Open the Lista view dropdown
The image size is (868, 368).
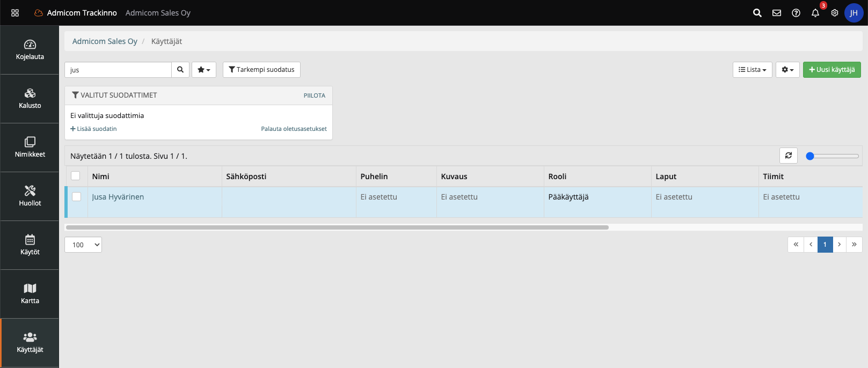point(753,70)
